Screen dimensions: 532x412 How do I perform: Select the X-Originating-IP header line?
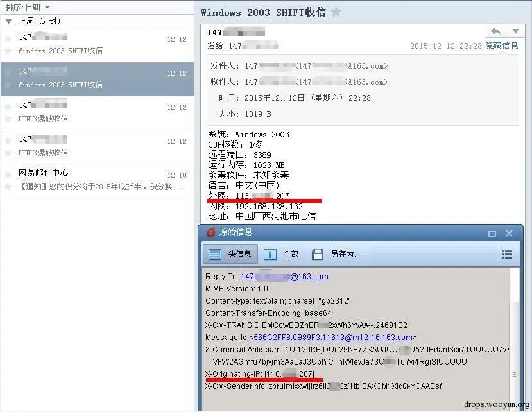(259, 373)
